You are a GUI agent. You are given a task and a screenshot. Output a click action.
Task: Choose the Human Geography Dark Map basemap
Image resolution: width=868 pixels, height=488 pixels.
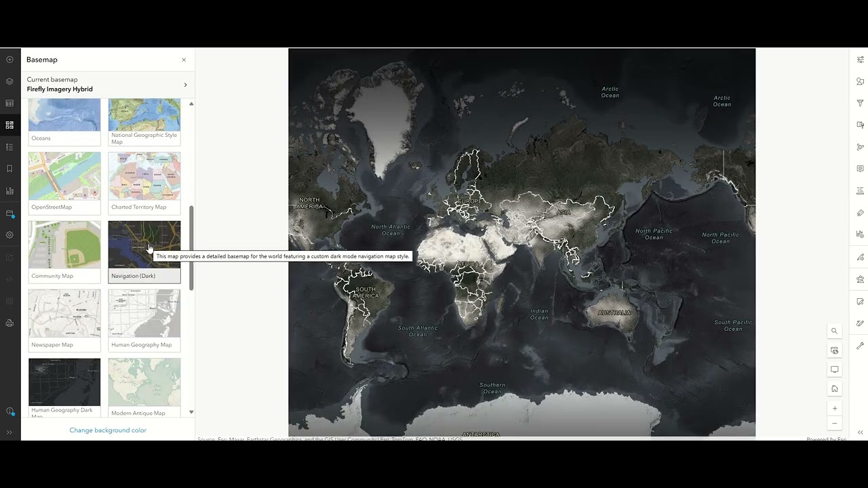click(x=64, y=387)
